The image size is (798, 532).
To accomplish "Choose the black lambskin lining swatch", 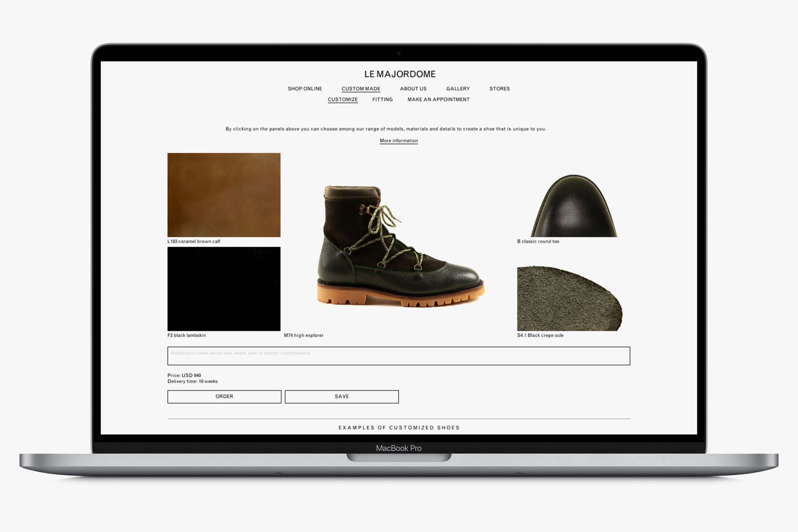I will 224,289.
